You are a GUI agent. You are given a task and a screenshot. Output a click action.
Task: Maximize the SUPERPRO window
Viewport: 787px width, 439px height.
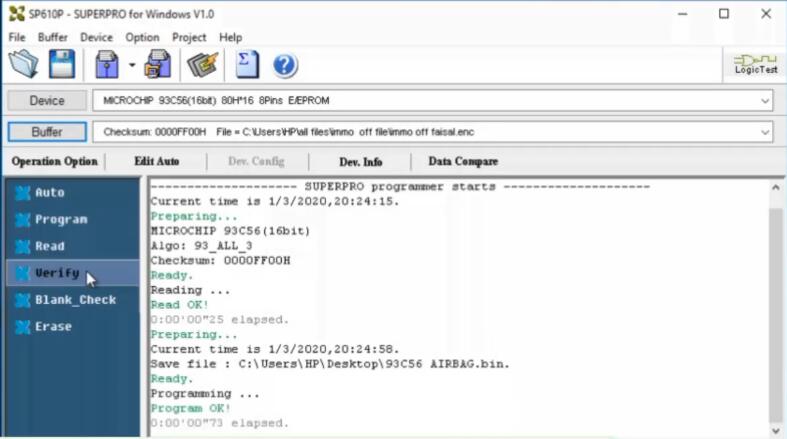click(724, 14)
